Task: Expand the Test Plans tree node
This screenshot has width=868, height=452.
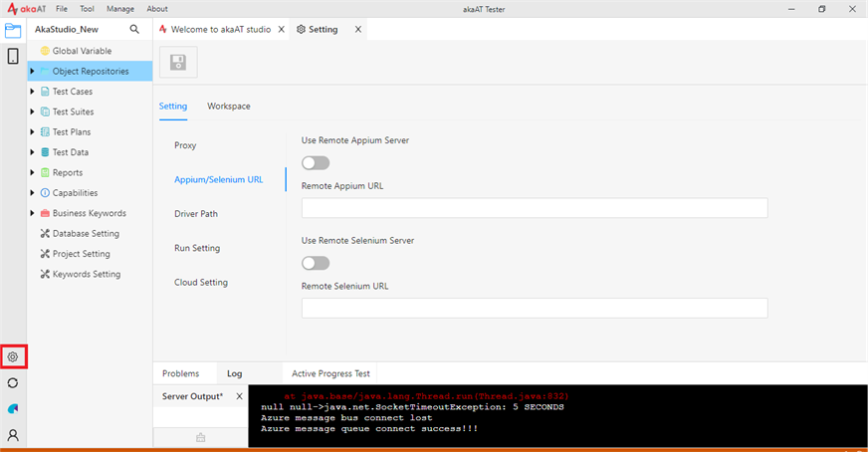Action: [32, 131]
